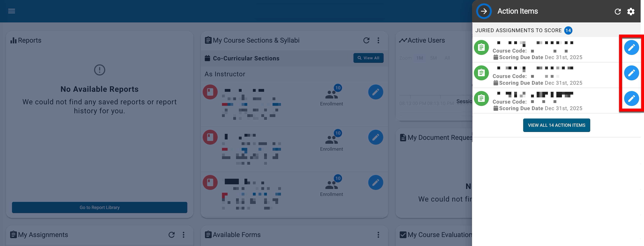Click View All 14 Action Items button

pos(557,125)
